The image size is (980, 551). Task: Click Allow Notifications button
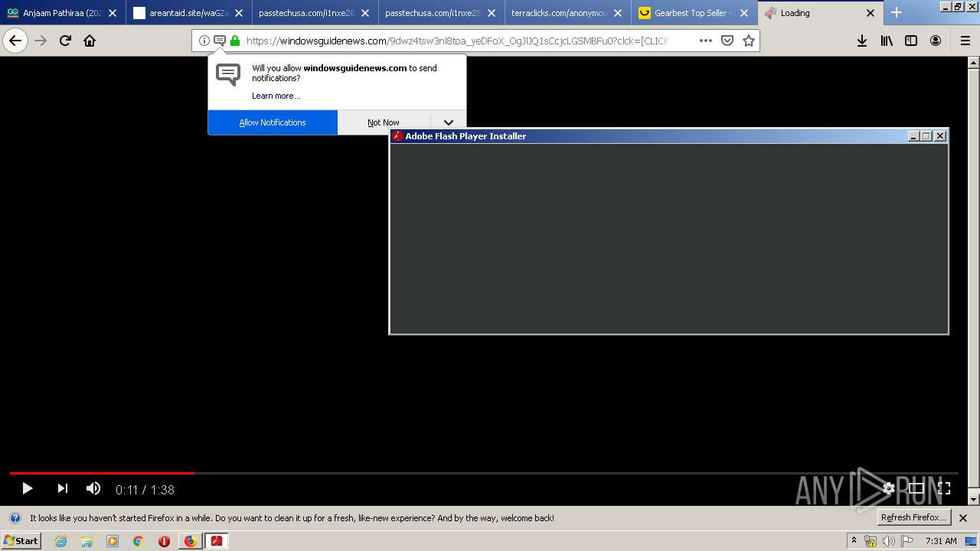pyautogui.click(x=273, y=122)
